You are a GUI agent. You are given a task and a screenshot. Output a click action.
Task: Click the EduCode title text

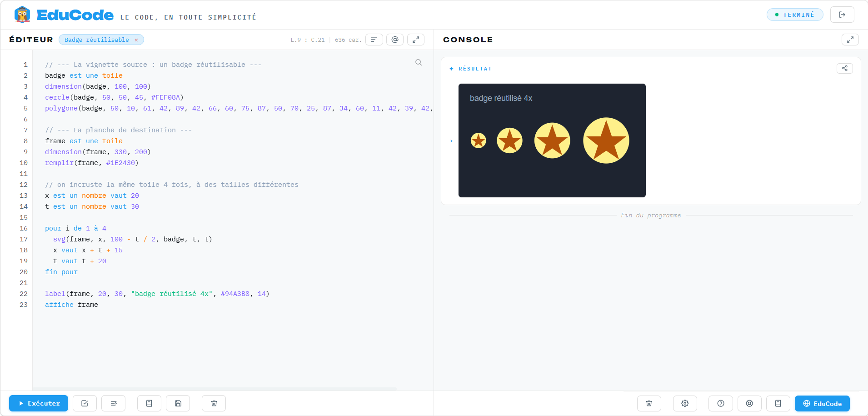[75, 15]
